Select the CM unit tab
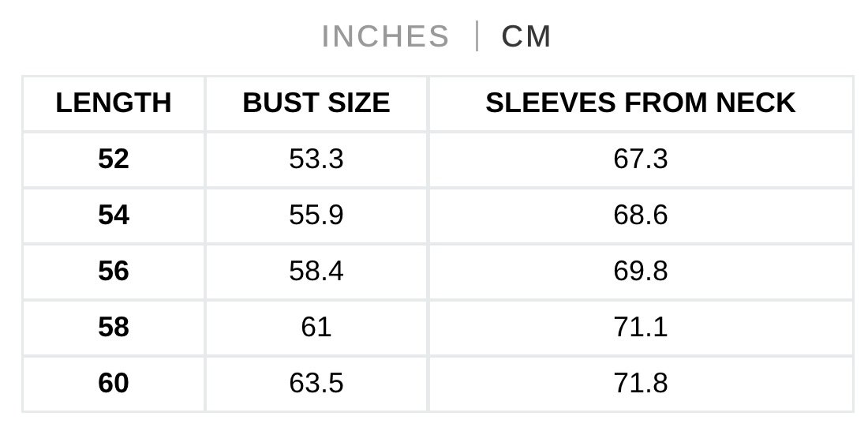The image size is (868, 435). [x=526, y=37]
